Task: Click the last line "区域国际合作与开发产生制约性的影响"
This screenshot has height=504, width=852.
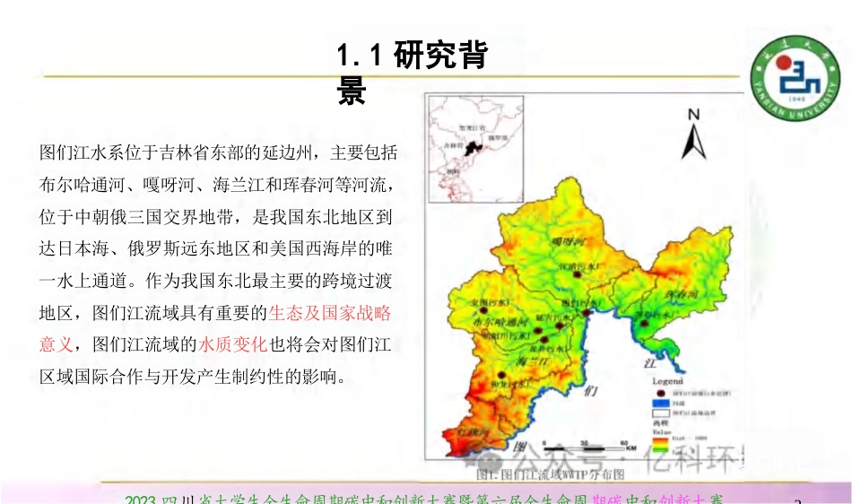Action: [192, 377]
